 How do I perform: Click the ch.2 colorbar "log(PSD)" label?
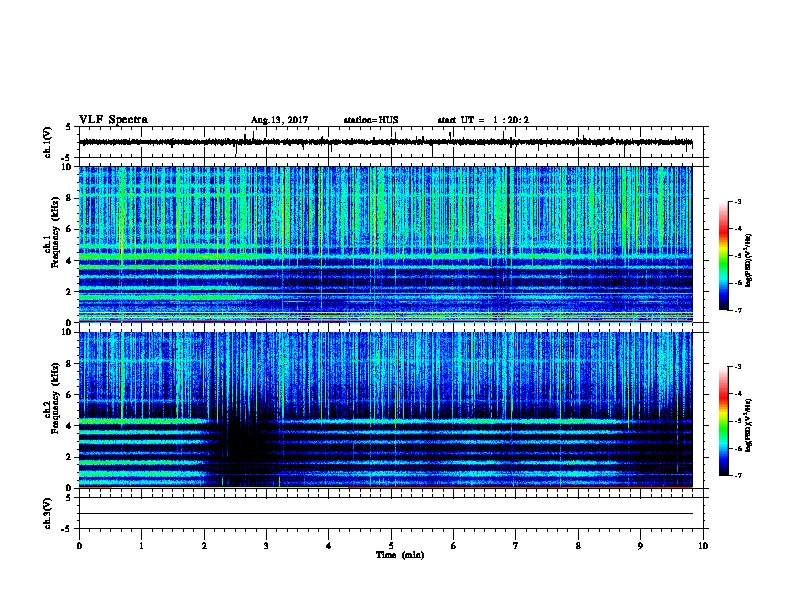[748, 425]
